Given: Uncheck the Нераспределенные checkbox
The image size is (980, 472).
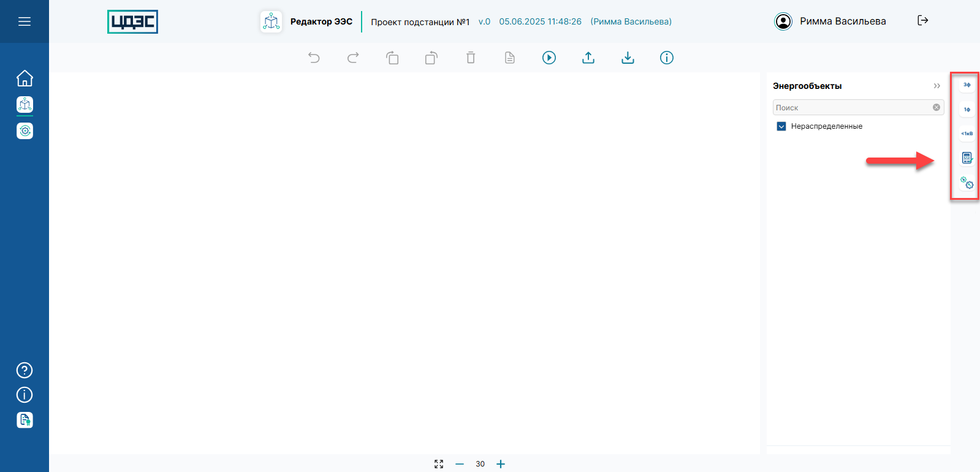Looking at the screenshot, I should [781, 126].
